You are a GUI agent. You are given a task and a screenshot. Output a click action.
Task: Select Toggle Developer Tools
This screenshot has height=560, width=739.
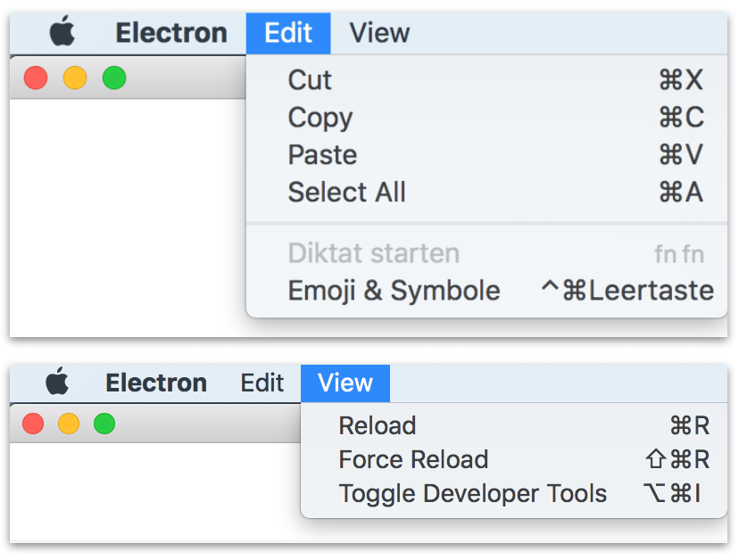pos(514,494)
